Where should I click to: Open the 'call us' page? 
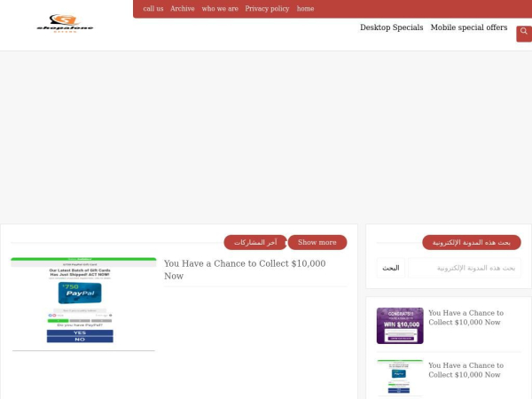(x=153, y=9)
